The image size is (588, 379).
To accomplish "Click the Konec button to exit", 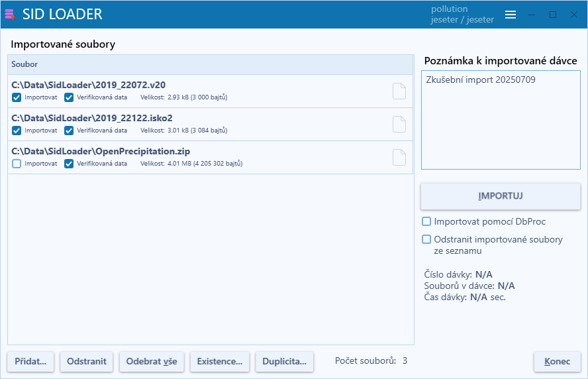I will (557, 361).
